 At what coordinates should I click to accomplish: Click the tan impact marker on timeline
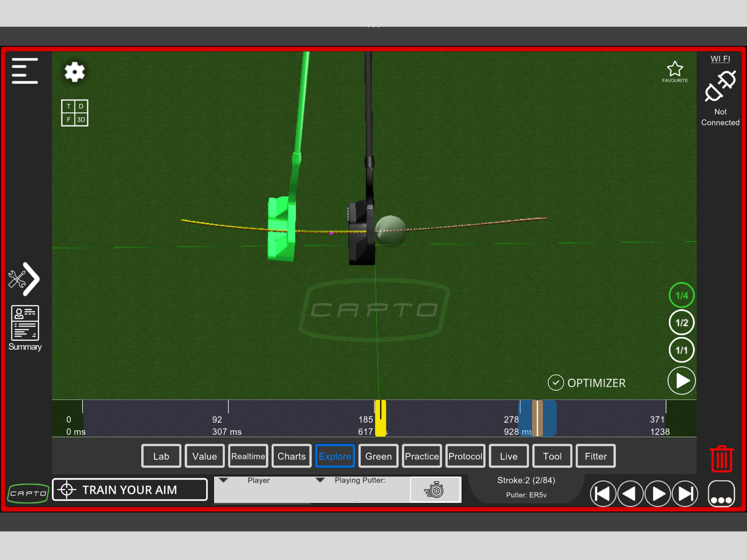click(537, 418)
